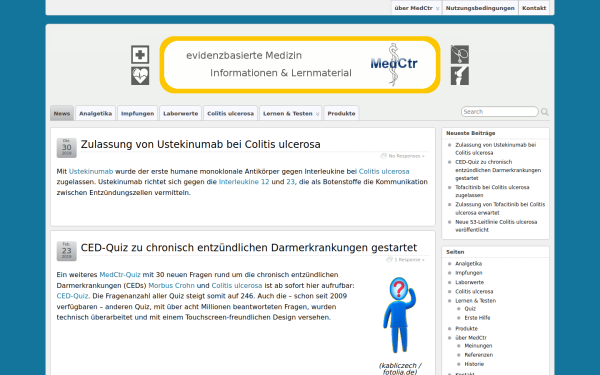Open Historie subpage in Seiten
This screenshot has height=375, width=600.
click(x=474, y=364)
